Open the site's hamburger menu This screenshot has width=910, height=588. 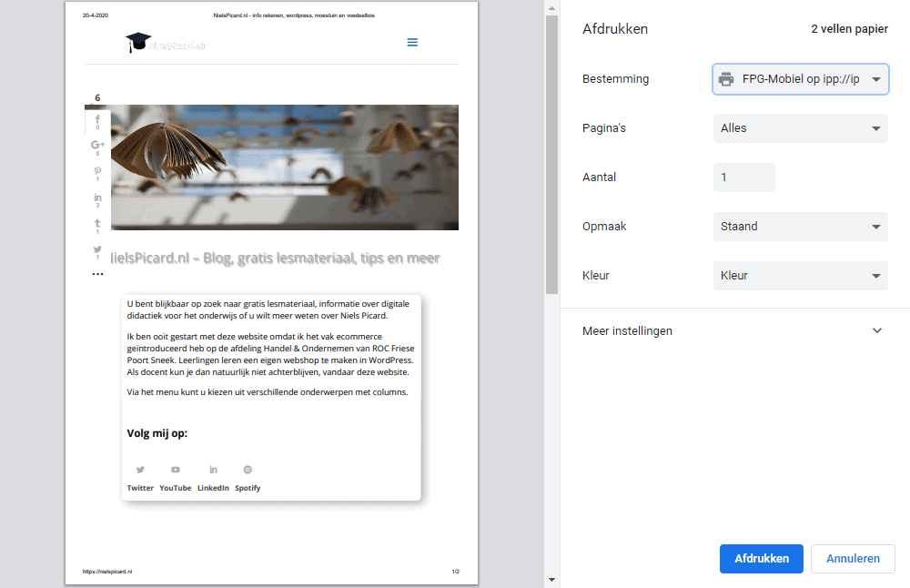412,42
